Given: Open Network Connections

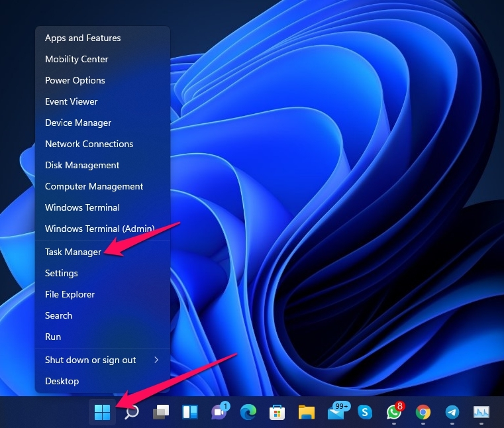Looking at the screenshot, I should pos(102,144).
